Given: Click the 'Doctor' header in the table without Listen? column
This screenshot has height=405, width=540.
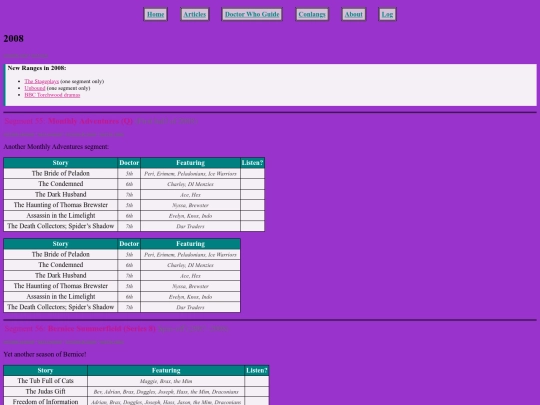Looking at the screenshot, I should 129,244.
